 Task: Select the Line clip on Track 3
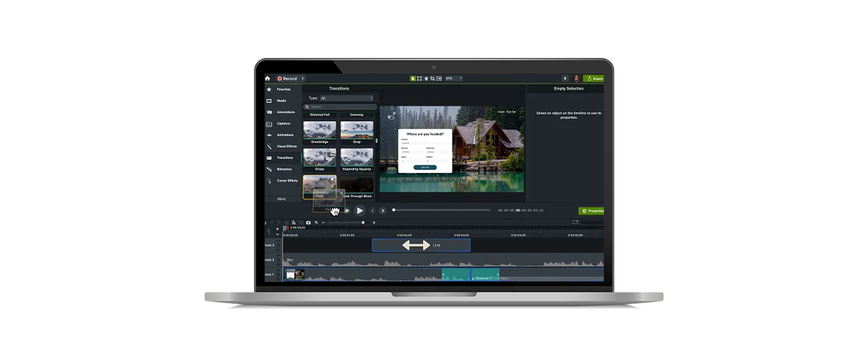422,245
